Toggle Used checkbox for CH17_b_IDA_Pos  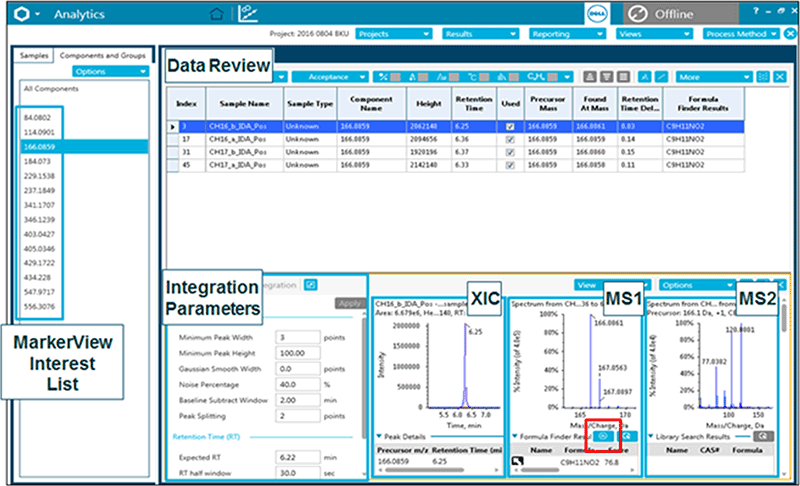tap(510, 152)
